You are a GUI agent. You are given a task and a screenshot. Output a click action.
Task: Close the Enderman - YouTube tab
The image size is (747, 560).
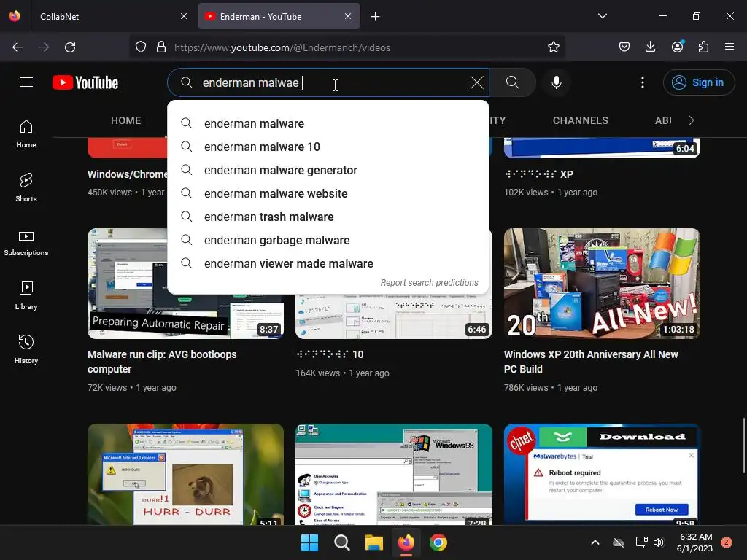[348, 16]
